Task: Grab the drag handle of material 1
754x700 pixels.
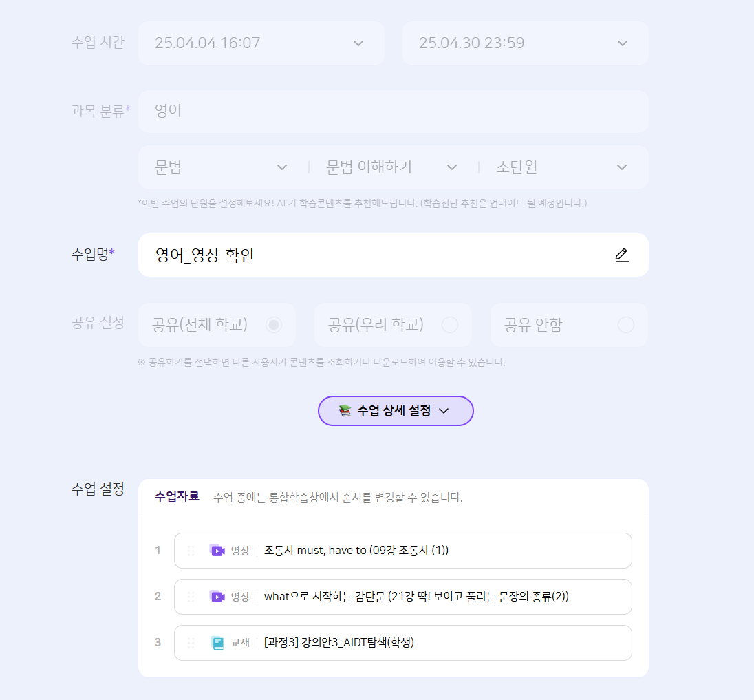Action: (x=191, y=551)
